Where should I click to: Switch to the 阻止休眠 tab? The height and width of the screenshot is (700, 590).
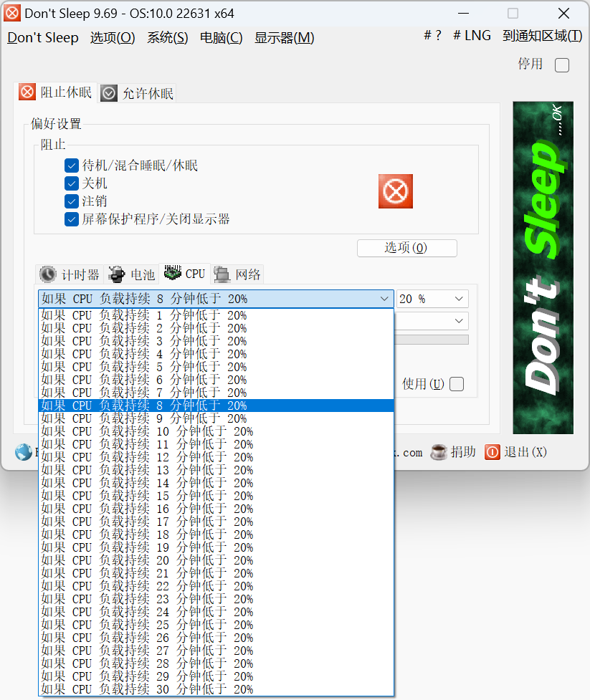pos(56,92)
